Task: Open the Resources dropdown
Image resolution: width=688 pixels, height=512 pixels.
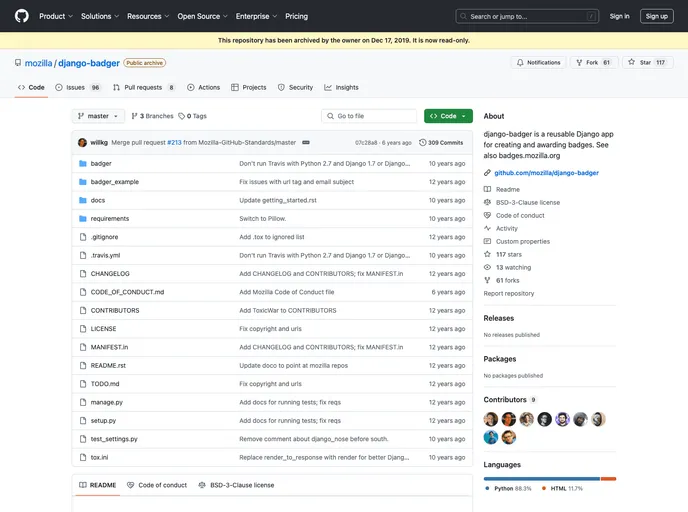Action: pos(148,16)
